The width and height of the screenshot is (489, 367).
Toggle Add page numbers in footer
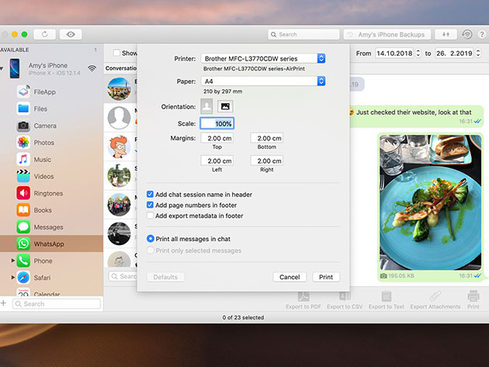point(150,205)
